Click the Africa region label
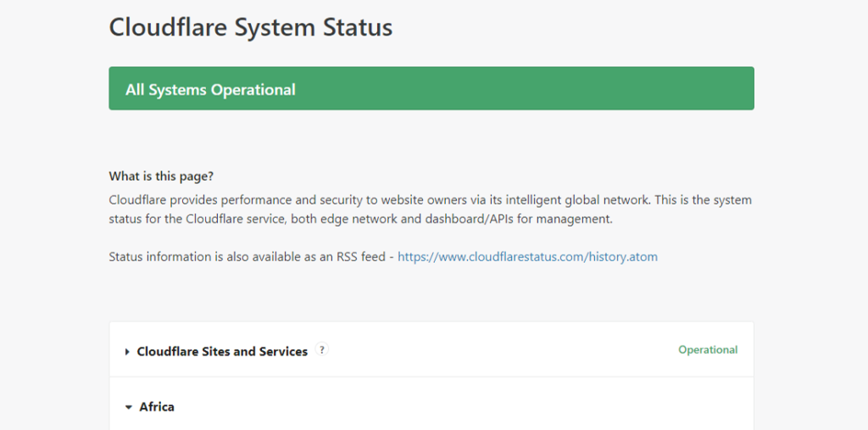868x430 pixels. click(157, 407)
